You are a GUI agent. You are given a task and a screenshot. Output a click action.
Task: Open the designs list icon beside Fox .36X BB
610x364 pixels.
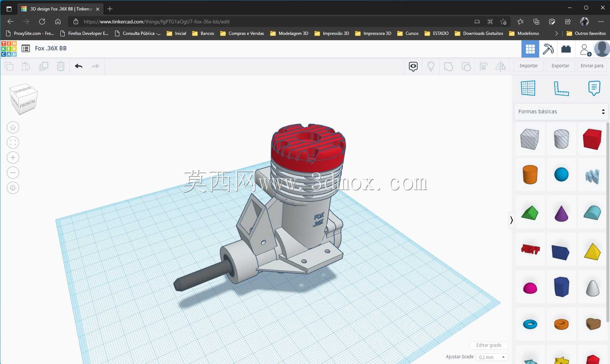coord(26,49)
